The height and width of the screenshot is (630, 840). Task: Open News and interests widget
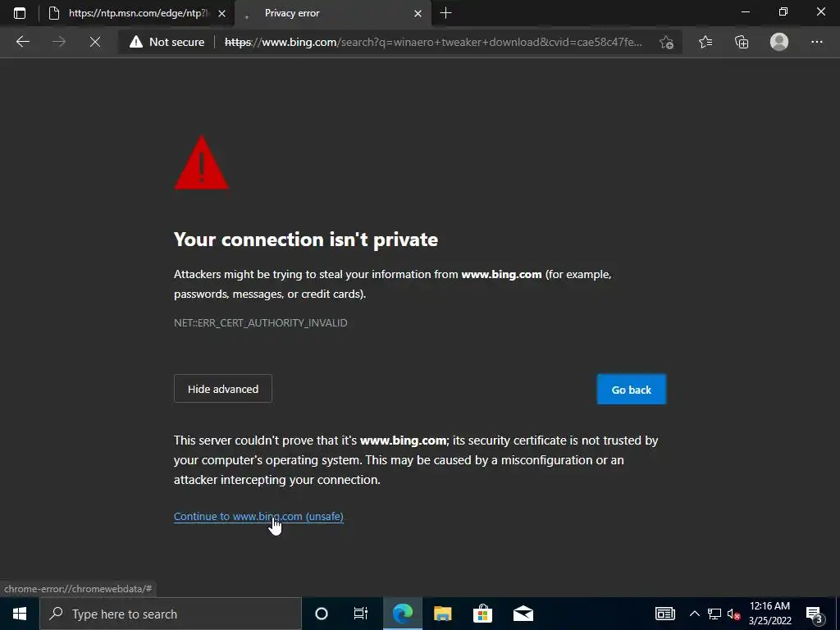(x=664, y=614)
